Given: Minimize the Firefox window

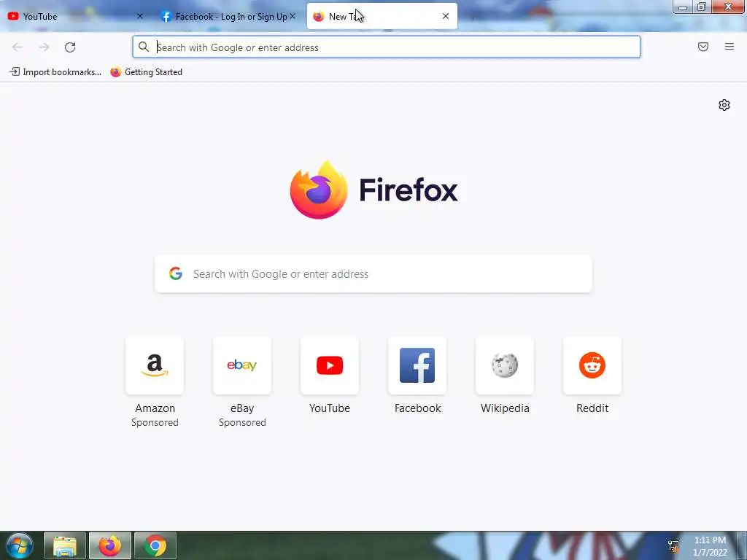Looking at the screenshot, I should click(682, 7).
